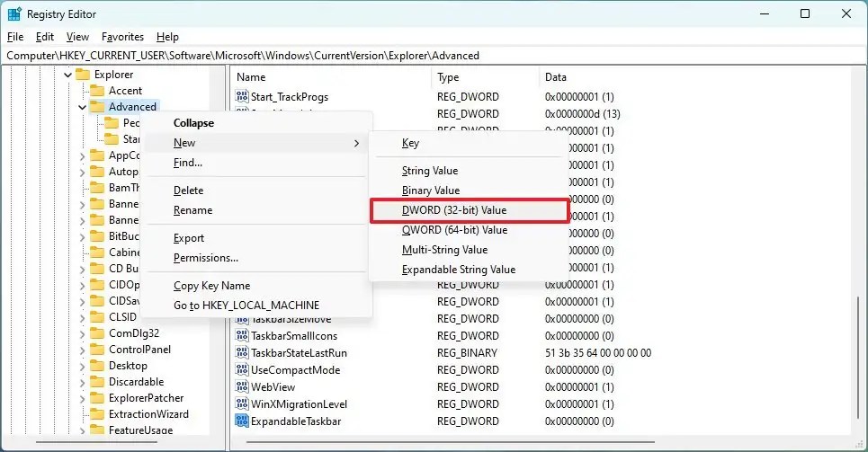Click the ExpandableTaskbar value icon
The width and height of the screenshot is (868, 452).
tap(242, 421)
